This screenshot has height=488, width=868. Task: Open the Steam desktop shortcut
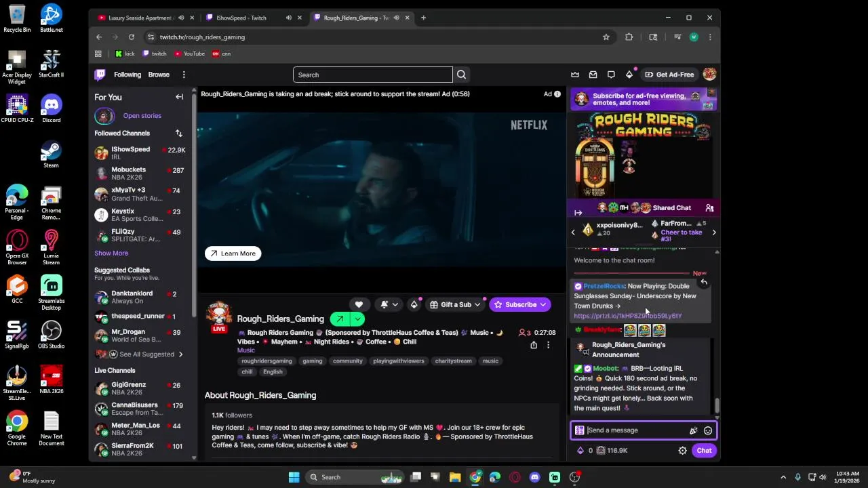[51, 154]
